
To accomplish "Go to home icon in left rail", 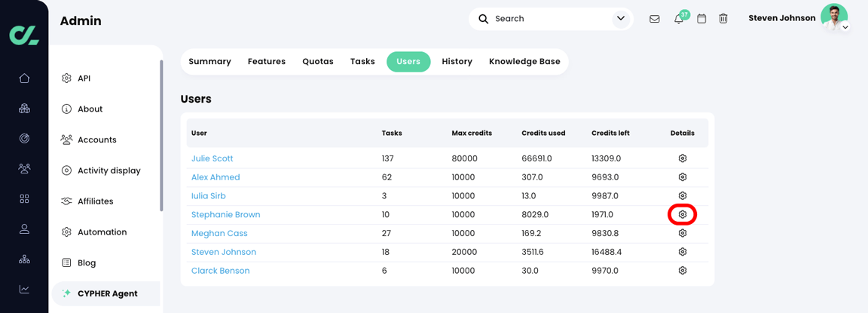I will tap(24, 78).
